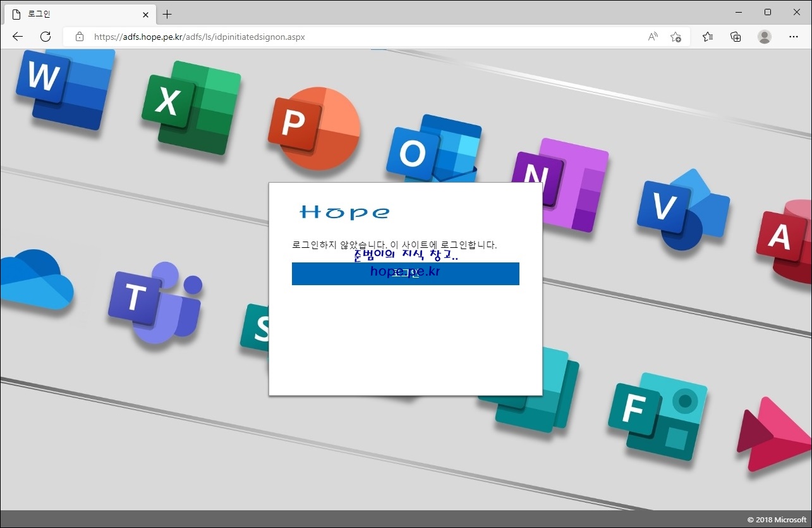This screenshot has width=812, height=528.
Task: Close the 로그인 tab
Action: click(145, 14)
